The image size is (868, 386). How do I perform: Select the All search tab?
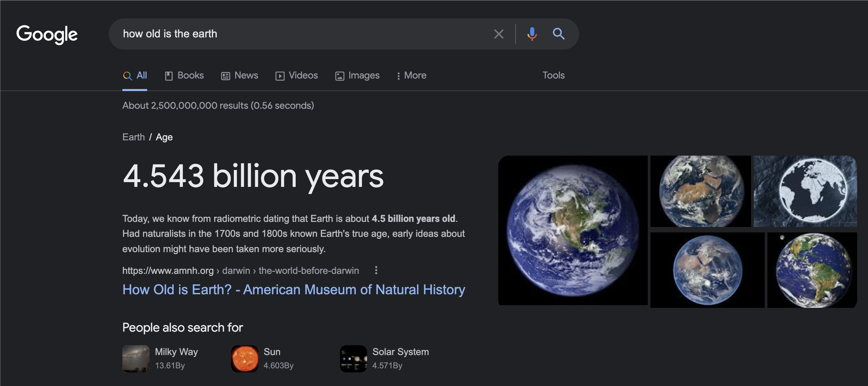point(135,75)
